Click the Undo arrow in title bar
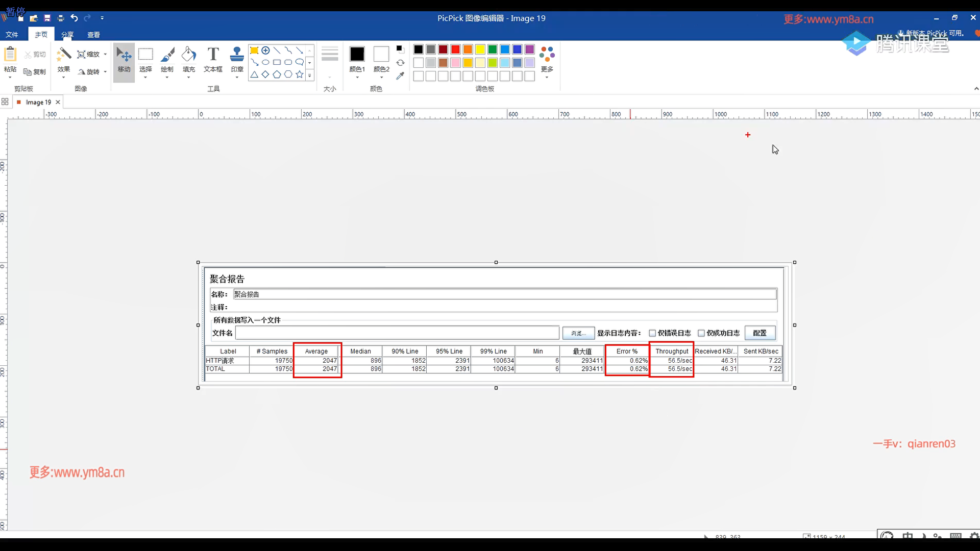Viewport: 980px width, 551px height. [x=74, y=18]
